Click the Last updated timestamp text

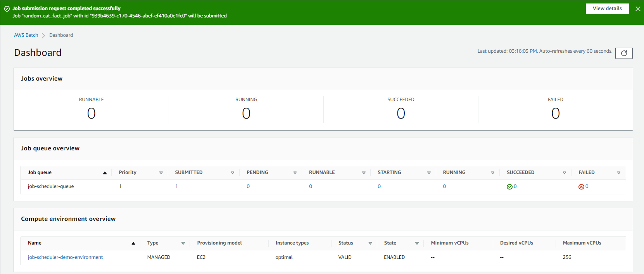click(545, 51)
